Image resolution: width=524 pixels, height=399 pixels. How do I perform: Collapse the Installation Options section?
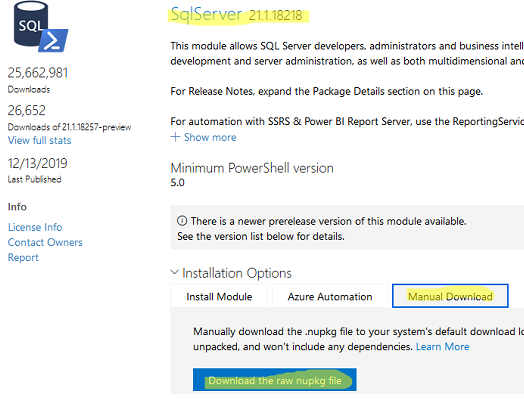[231, 273]
